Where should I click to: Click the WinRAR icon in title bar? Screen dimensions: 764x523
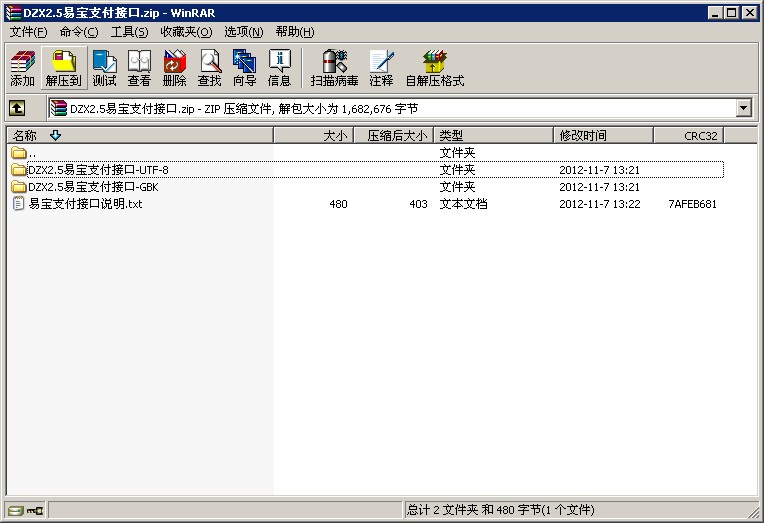[x=13, y=13]
